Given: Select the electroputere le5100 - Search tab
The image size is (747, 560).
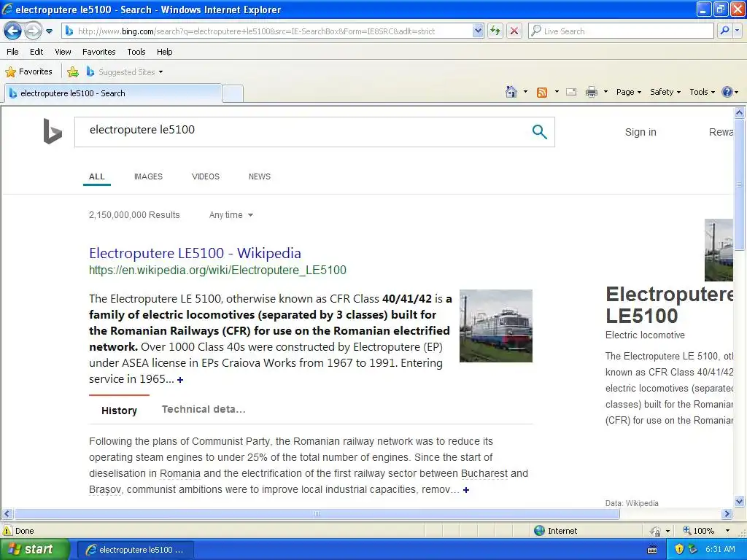Looking at the screenshot, I should 113,93.
